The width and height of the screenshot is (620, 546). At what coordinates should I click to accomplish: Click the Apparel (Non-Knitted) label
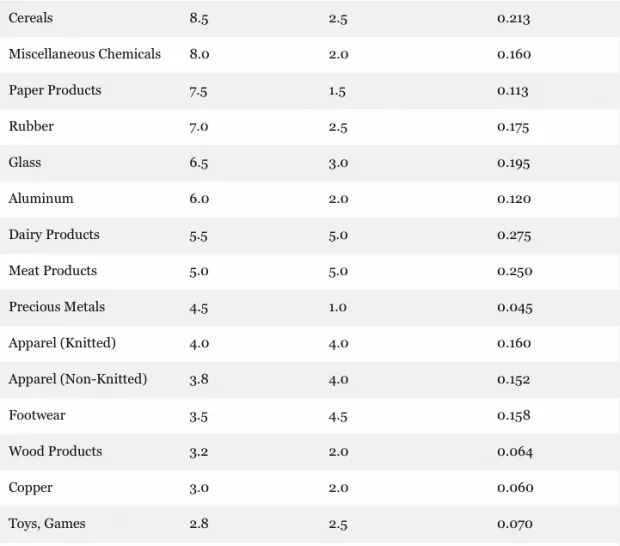[78, 379]
